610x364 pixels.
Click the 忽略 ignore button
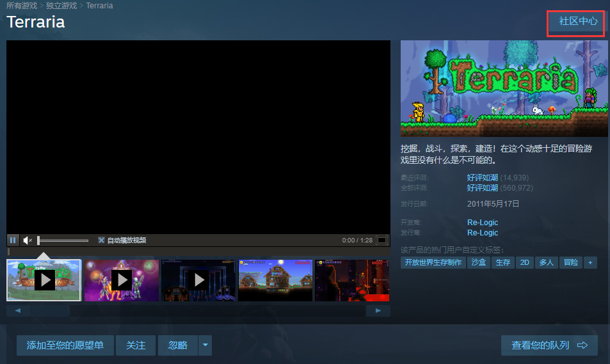tap(178, 345)
